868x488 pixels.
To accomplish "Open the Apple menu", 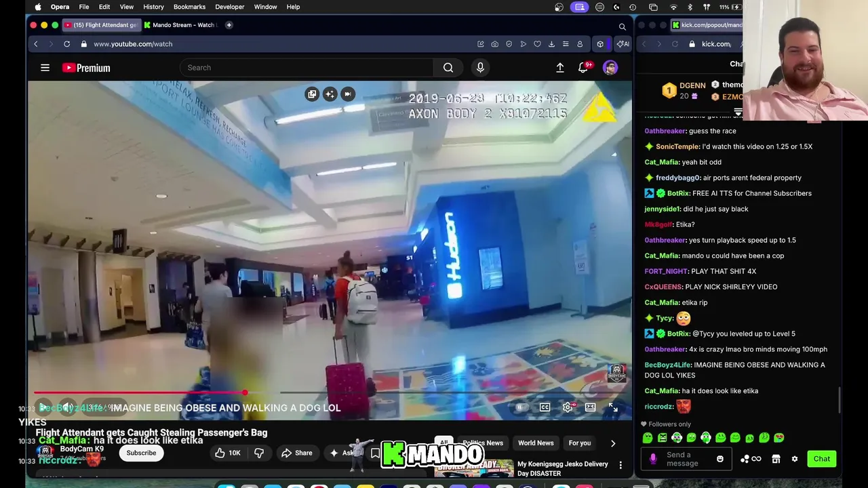I will pyautogui.click(x=38, y=7).
